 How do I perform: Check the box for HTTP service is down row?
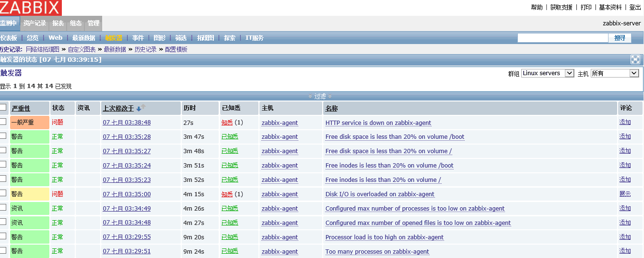click(x=3, y=122)
